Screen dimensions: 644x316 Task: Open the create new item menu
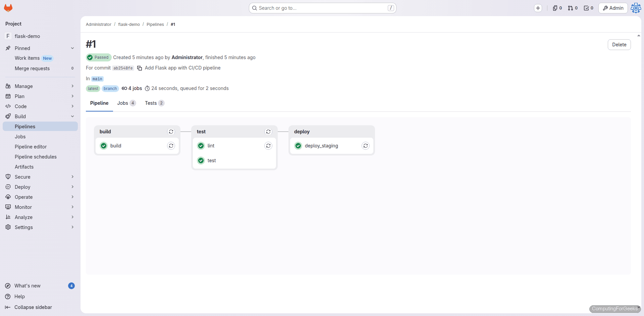pyautogui.click(x=538, y=8)
